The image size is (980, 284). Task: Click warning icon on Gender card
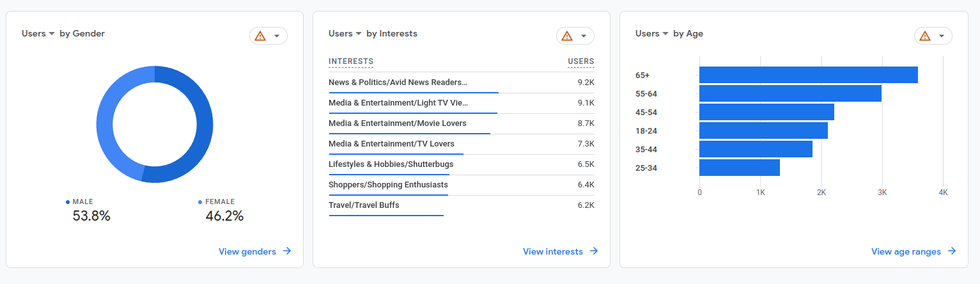(x=260, y=36)
